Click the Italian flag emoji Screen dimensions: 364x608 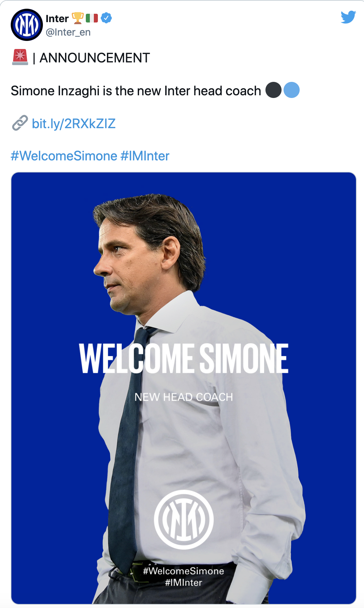92,18
